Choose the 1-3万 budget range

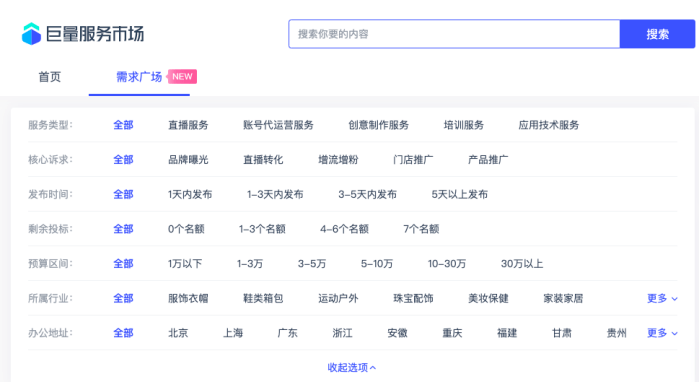coord(250,264)
